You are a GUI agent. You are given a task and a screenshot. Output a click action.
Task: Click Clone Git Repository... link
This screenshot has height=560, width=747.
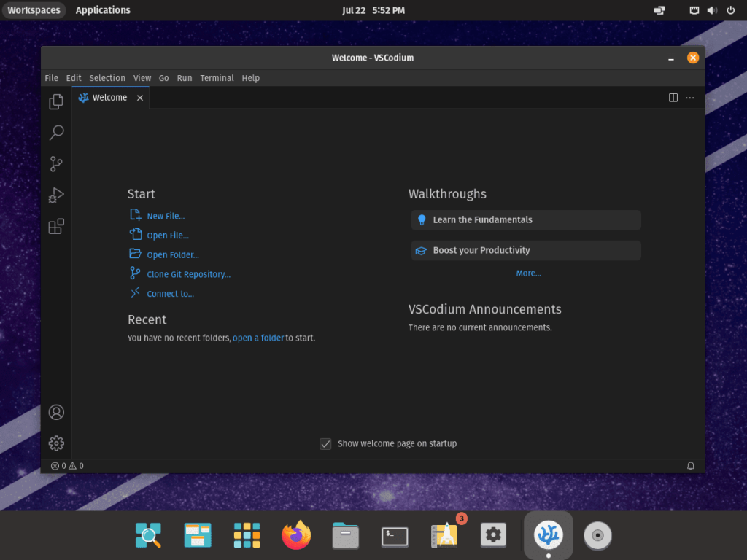tap(189, 275)
